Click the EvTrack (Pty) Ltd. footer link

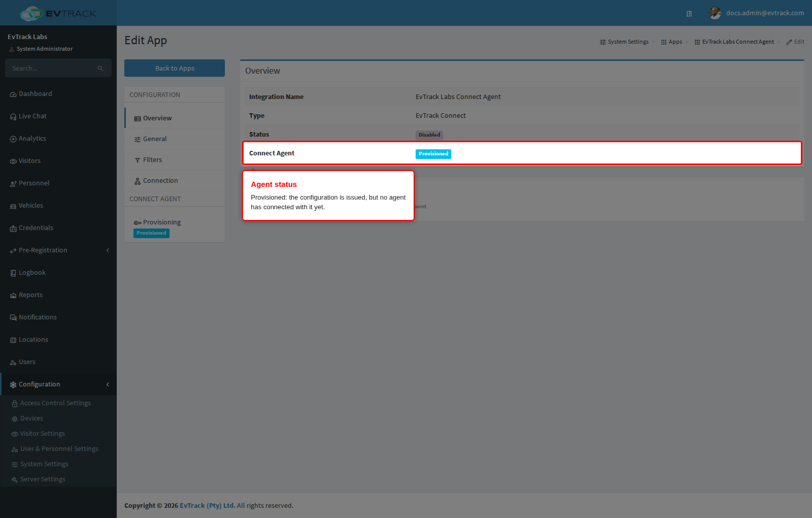click(207, 506)
